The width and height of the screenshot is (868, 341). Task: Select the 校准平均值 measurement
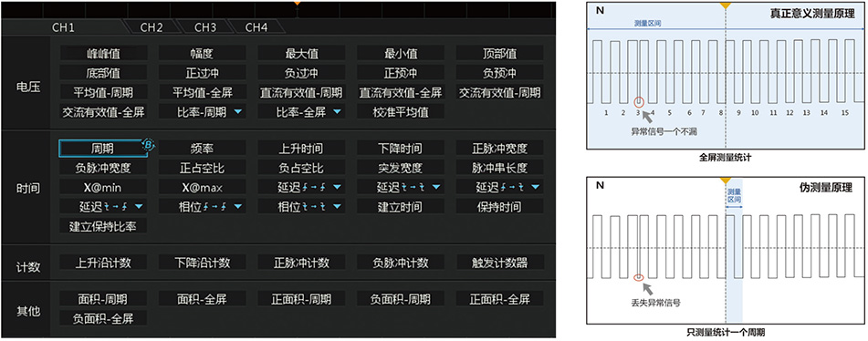401,111
